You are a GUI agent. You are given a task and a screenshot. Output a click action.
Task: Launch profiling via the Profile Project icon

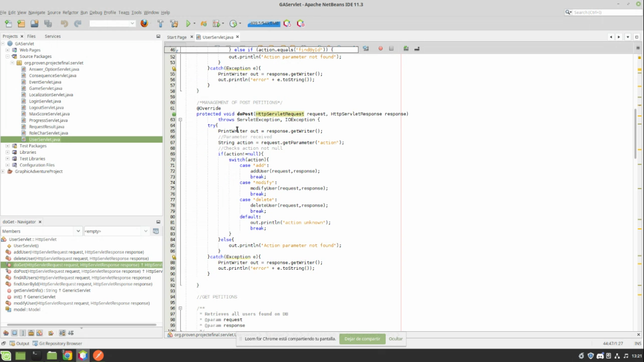tap(233, 24)
